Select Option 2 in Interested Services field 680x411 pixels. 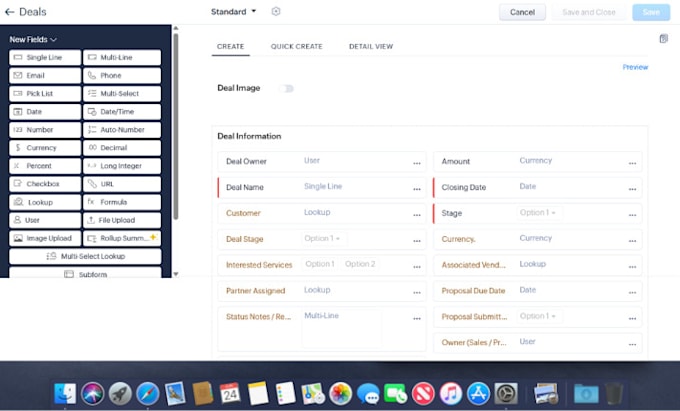click(x=360, y=264)
